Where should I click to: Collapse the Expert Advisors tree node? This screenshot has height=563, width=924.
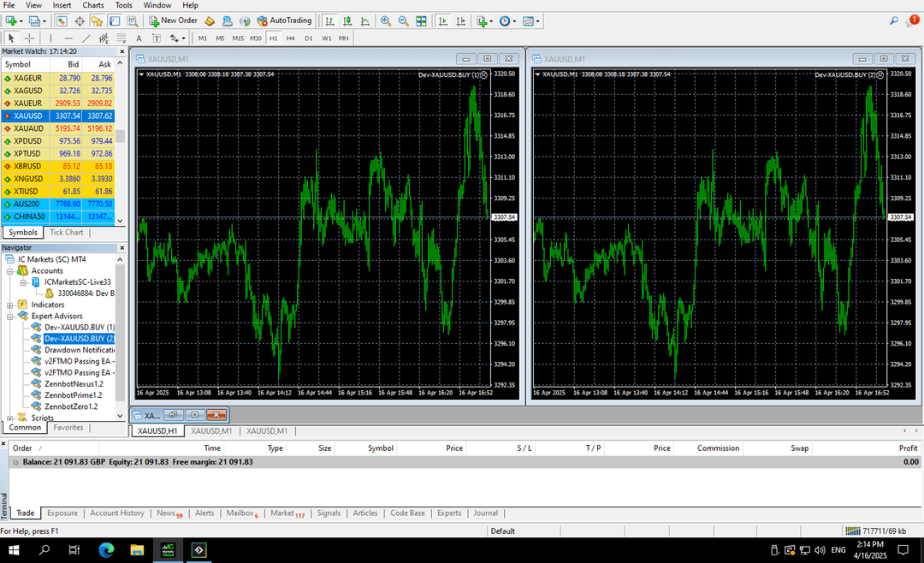click(x=9, y=316)
